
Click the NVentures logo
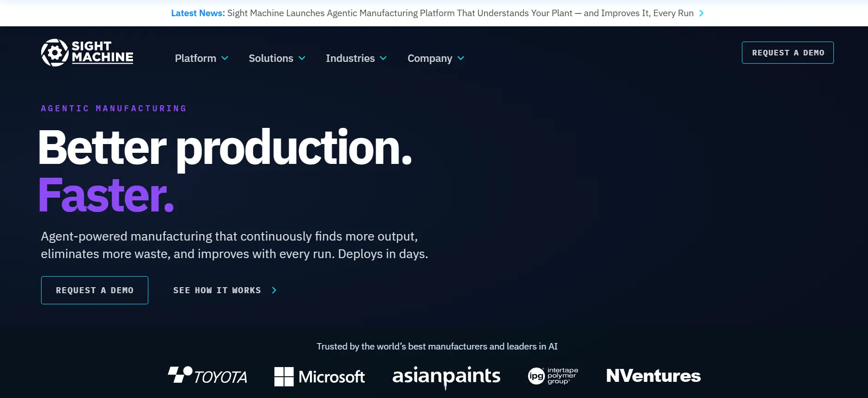[653, 376]
